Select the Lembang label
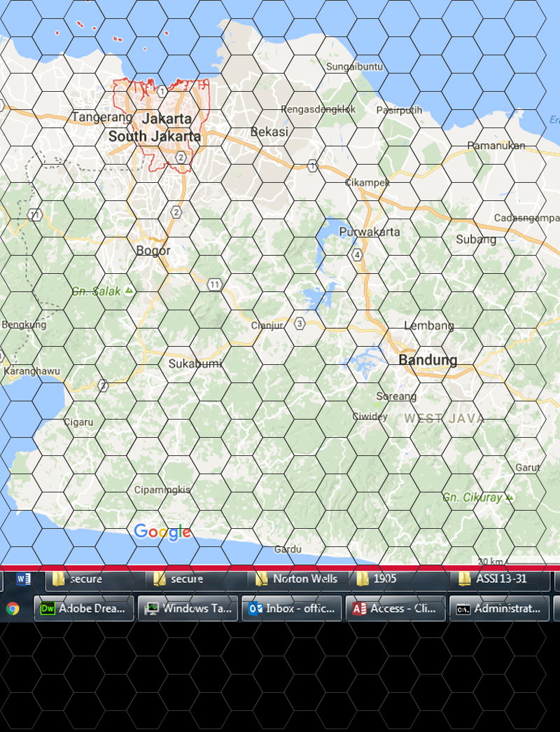 429,326
